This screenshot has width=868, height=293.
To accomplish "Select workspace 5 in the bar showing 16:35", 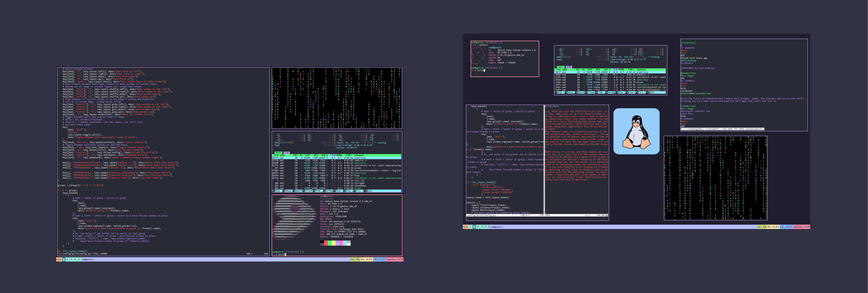I will pyautogui.click(x=79, y=259).
